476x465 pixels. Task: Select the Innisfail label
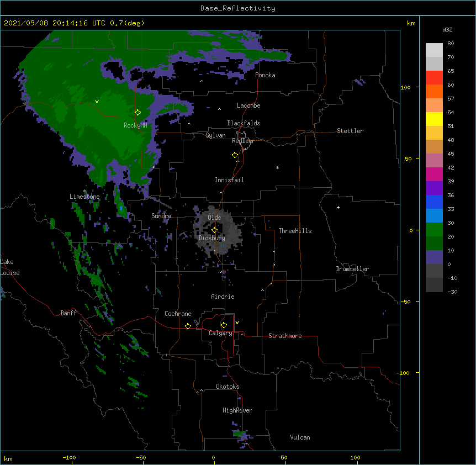click(229, 180)
